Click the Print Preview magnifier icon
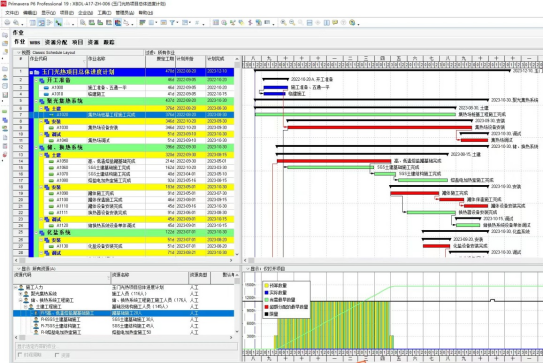 click(16, 23)
